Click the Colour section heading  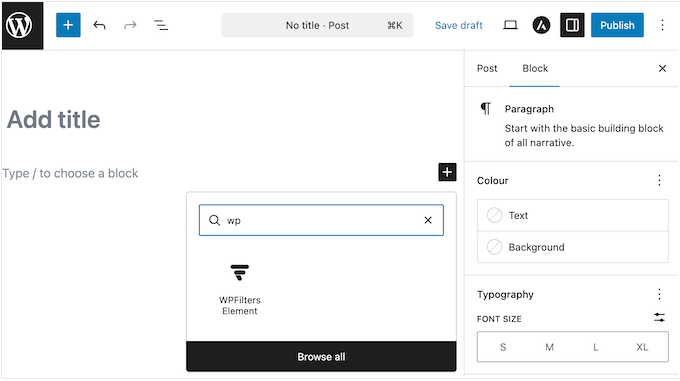[493, 180]
